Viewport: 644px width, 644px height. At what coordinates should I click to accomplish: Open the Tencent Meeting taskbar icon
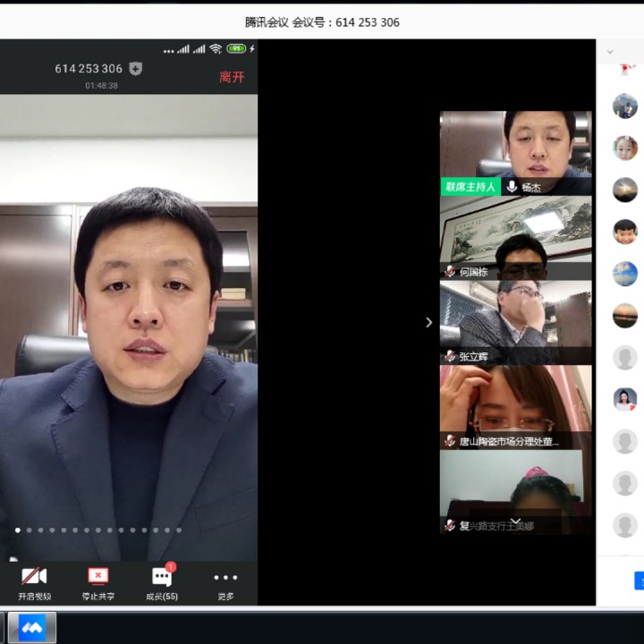point(32,628)
